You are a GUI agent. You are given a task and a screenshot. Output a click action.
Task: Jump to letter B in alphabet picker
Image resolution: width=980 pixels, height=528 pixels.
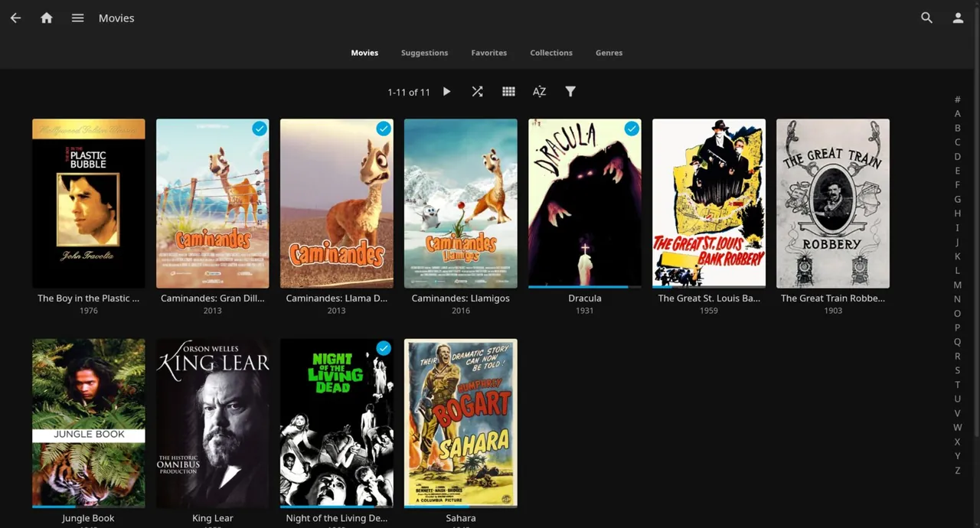point(957,128)
